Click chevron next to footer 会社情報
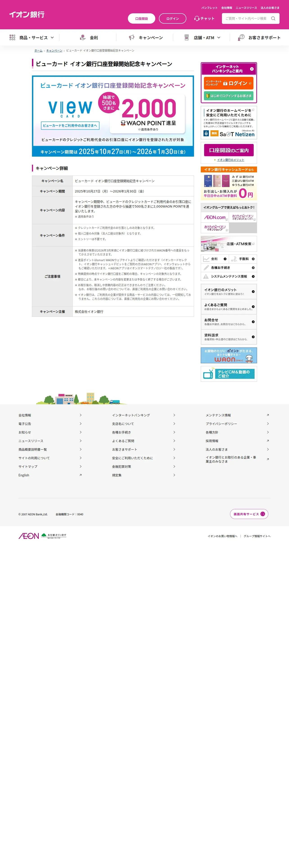 80,415
